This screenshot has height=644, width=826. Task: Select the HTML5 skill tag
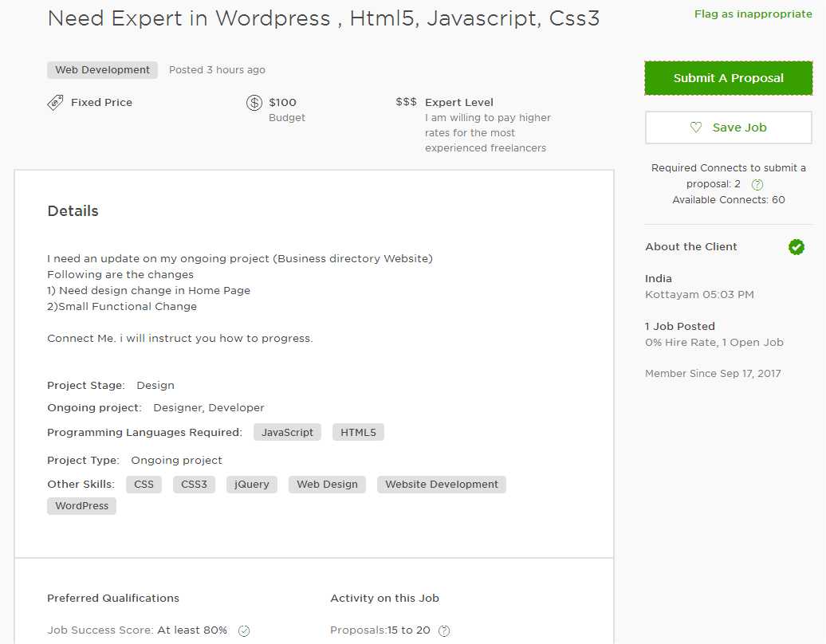pos(358,432)
